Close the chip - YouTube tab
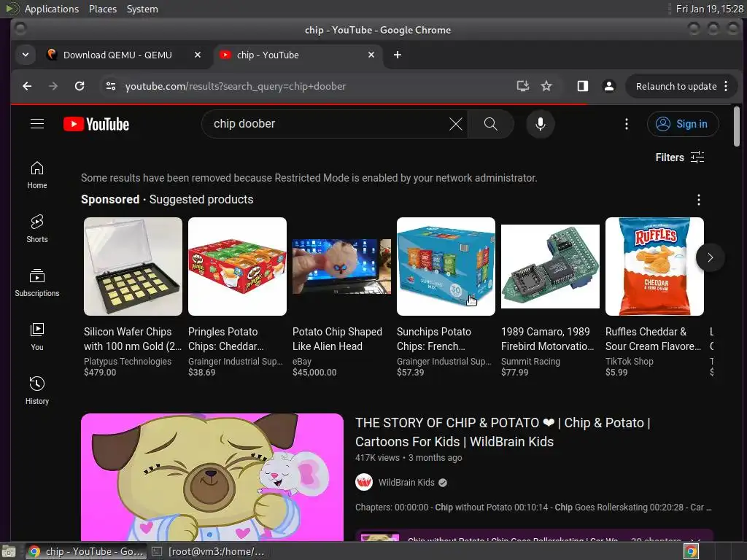Image resolution: width=747 pixels, height=560 pixels. coord(371,55)
